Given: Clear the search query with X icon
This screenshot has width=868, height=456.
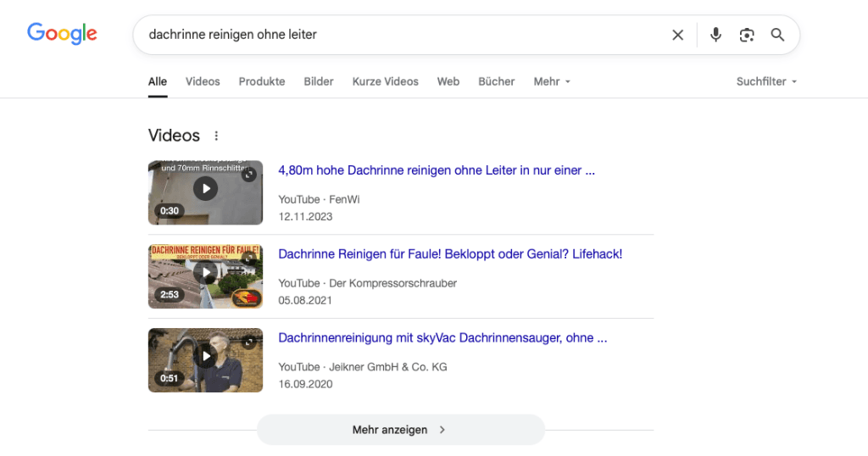Looking at the screenshot, I should pos(677,35).
